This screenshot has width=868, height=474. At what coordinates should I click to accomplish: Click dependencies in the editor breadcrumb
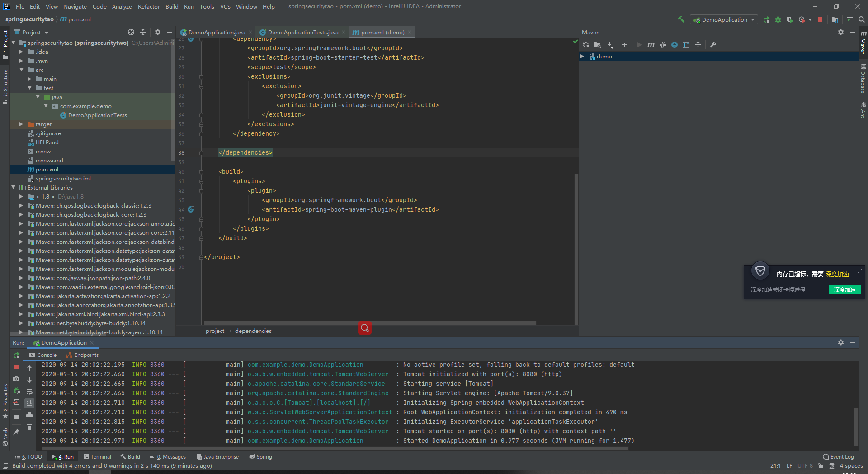(x=253, y=331)
